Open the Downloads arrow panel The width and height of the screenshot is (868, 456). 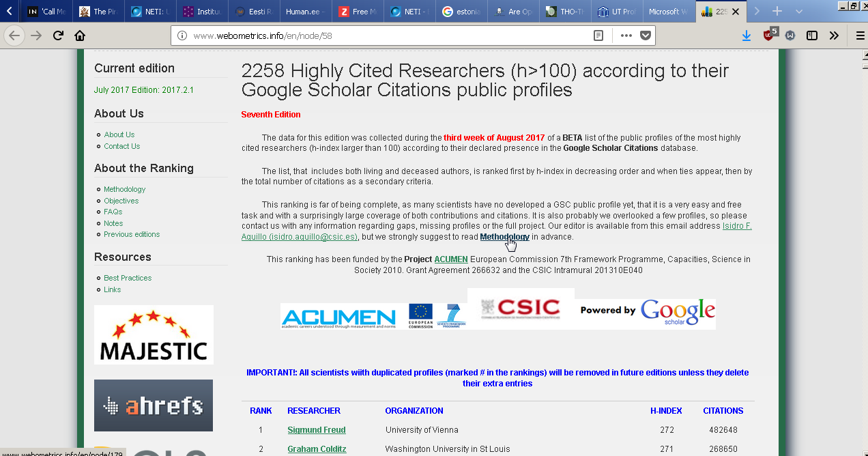[x=746, y=35]
